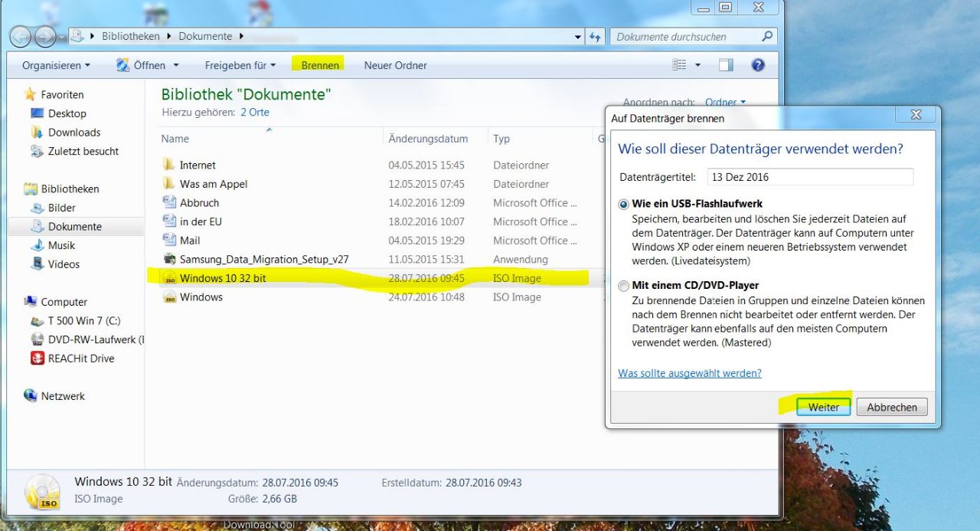Select the Mit einem CD/DVD-Player option

tap(624, 286)
